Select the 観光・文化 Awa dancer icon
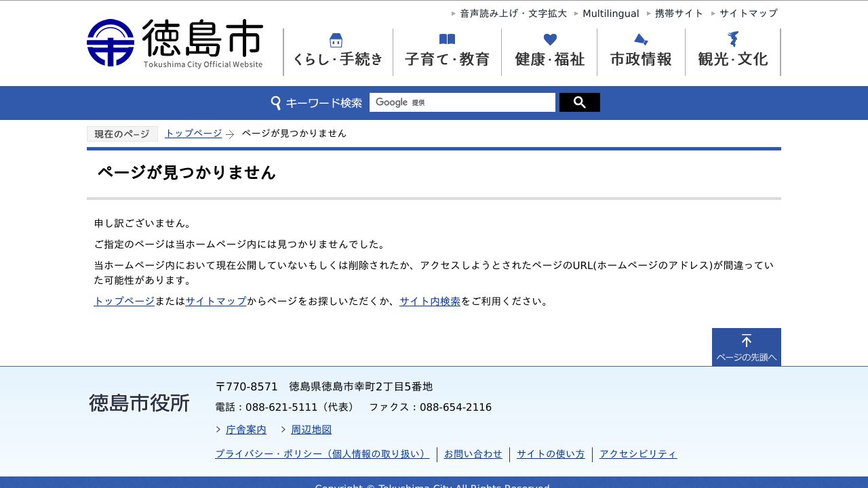The image size is (868, 488). pyautogui.click(x=733, y=39)
